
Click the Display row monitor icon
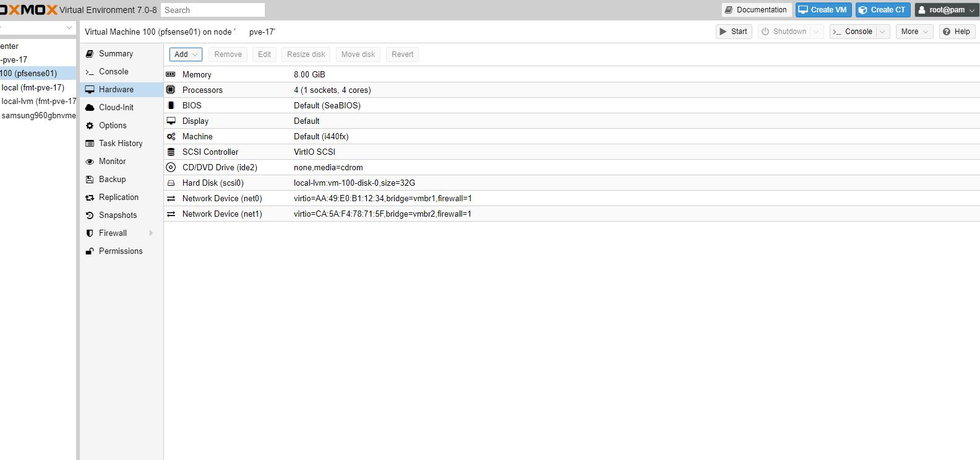click(171, 121)
